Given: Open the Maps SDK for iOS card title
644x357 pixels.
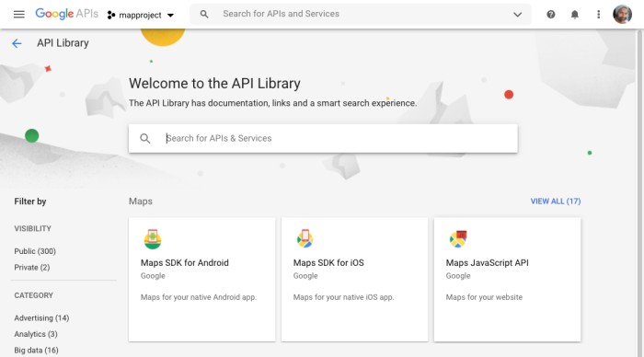Looking at the screenshot, I should (x=328, y=263).
